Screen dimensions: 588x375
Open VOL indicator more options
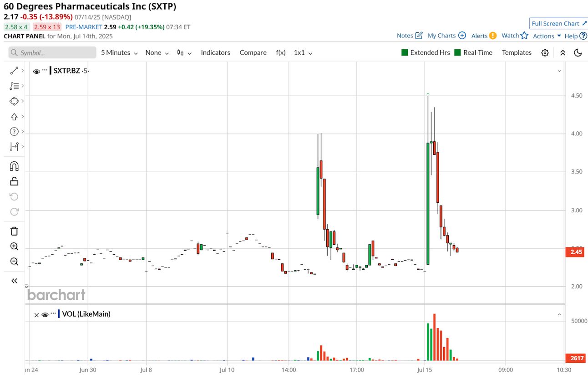53,314
